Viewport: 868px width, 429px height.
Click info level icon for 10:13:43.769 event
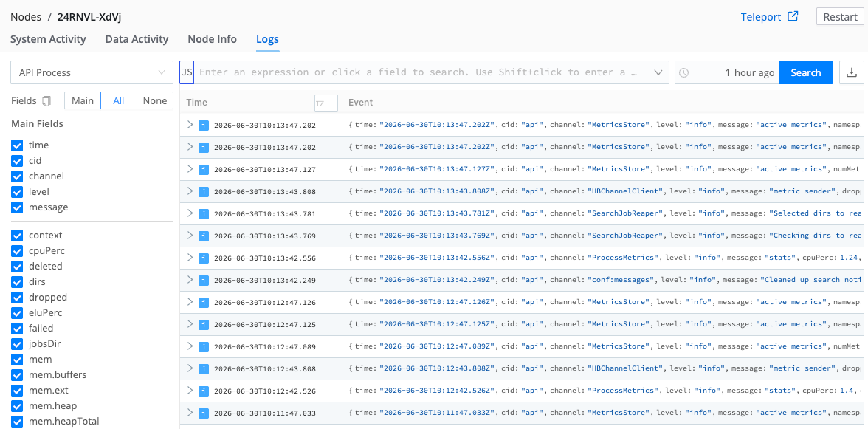tap(203, 236)
